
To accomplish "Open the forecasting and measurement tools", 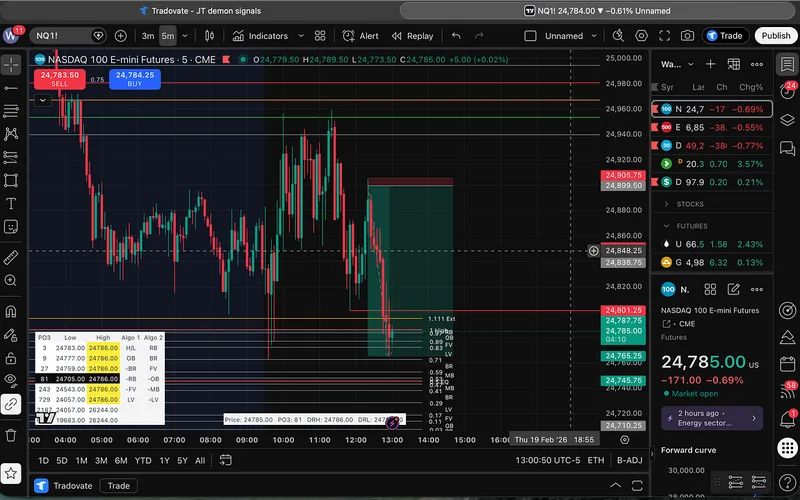I will (11, 157).
